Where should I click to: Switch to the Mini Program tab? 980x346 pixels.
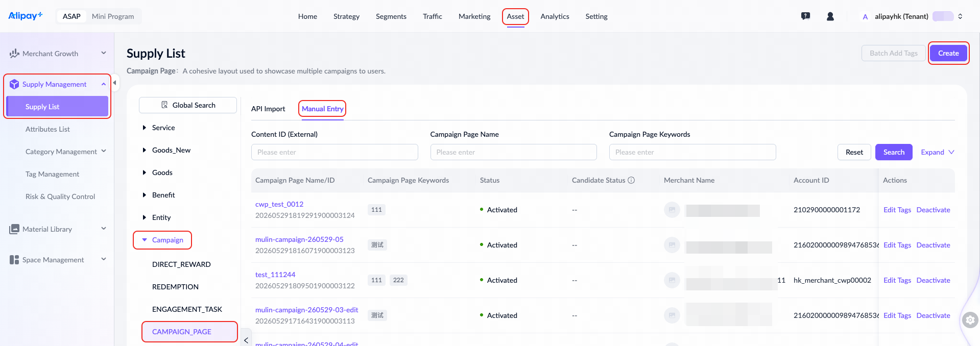tap(113, 16)
